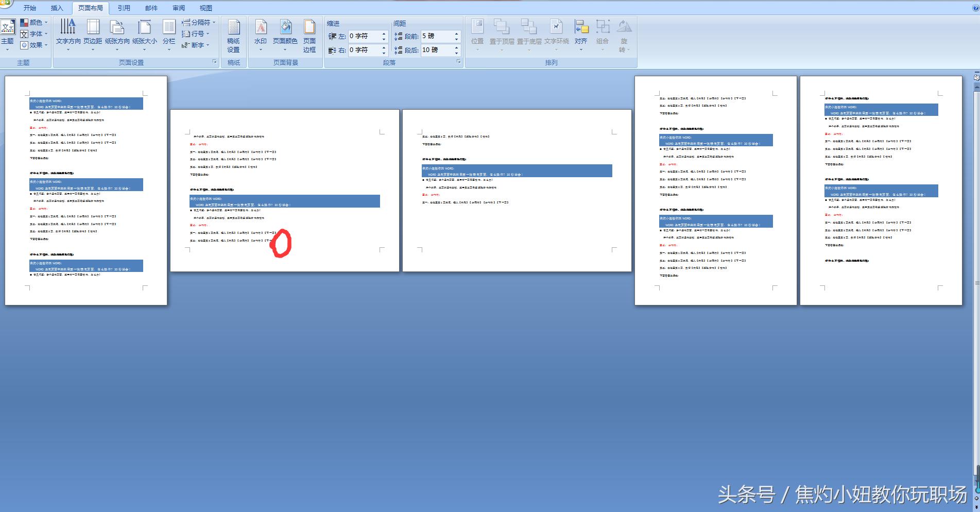Switch to the 引用 tab
Image resolution: width=980 pixels, height=512 pixels.
tap(124, 8)
